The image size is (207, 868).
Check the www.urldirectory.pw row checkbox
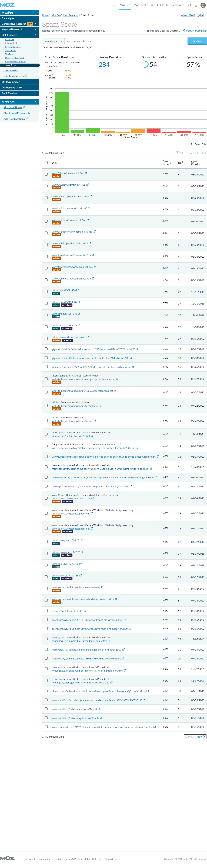point(46,233)
